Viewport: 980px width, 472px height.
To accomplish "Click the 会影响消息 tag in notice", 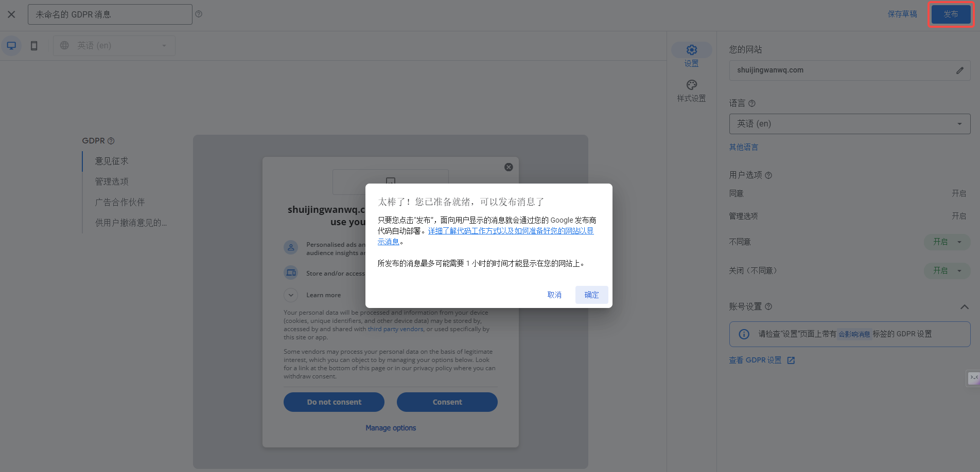I will click(x=854, y=334).
